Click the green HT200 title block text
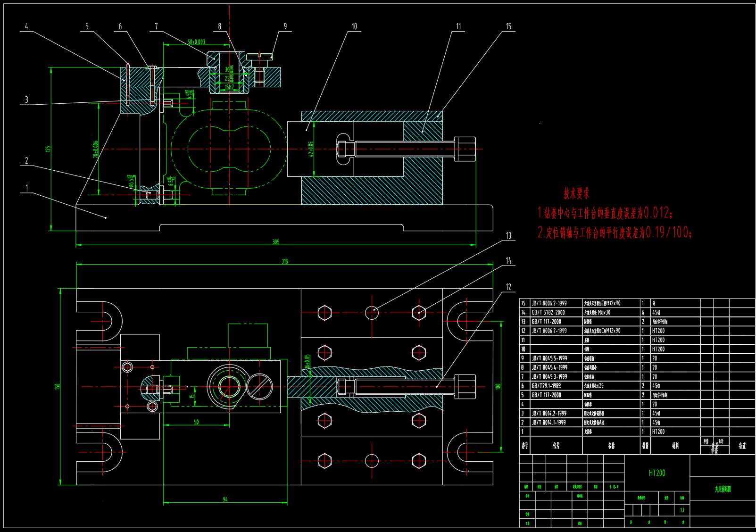Image resolution: width=756 pixels, height=532 pixels. click(656, 473)
